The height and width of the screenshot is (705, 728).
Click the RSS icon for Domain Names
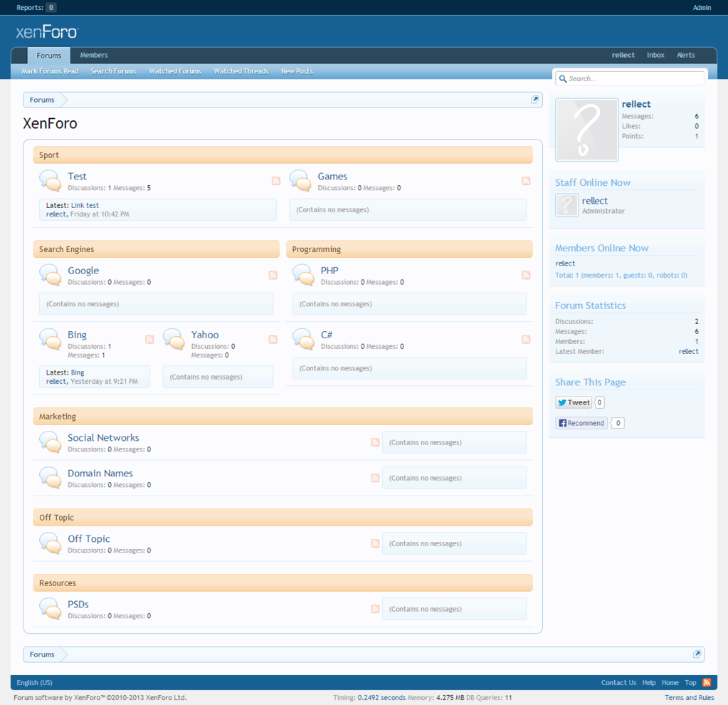(x=375, y=478)
